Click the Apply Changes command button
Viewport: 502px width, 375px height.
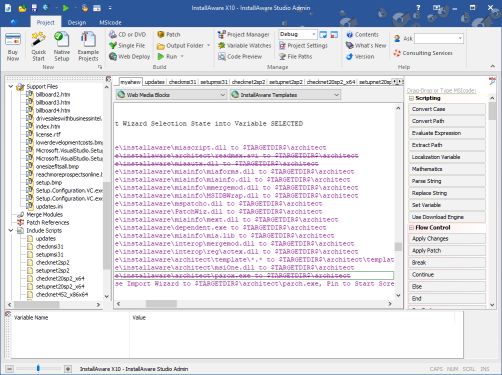[x=447, y=239]
